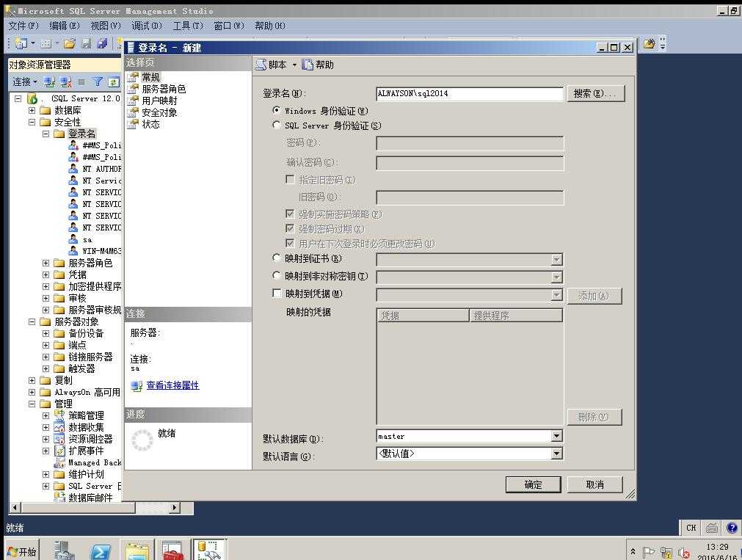Click the Help icon in dialog toolbar

tap(308, 65)
